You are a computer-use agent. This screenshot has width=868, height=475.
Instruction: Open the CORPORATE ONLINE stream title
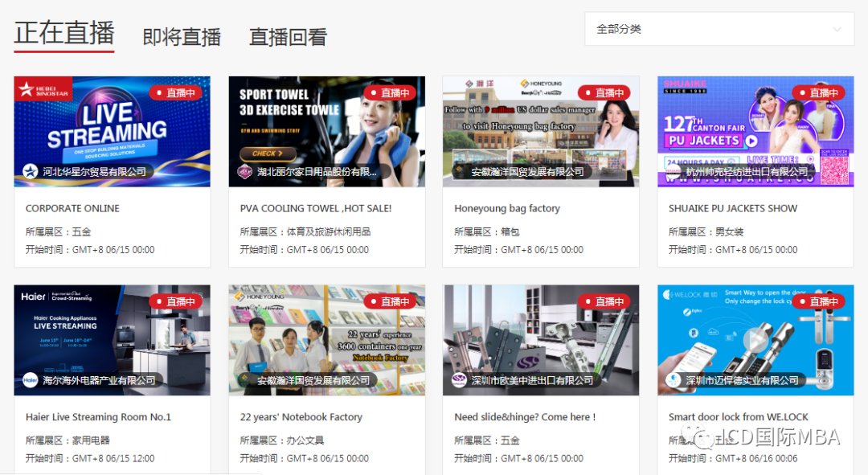(x=72, y=208)
